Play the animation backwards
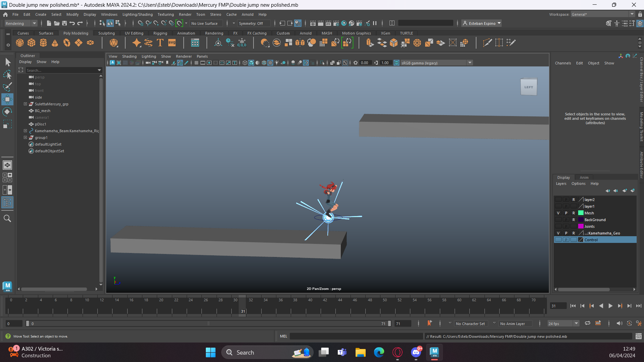 [601, 306]
